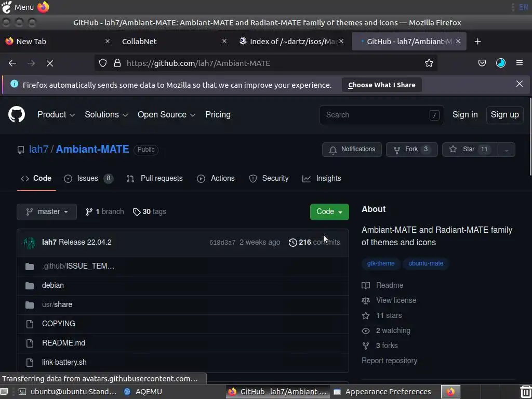This screenshot has width=532, height=399.
Task: Click the branch icon beside 1 branch
Action: coord(89,212)
